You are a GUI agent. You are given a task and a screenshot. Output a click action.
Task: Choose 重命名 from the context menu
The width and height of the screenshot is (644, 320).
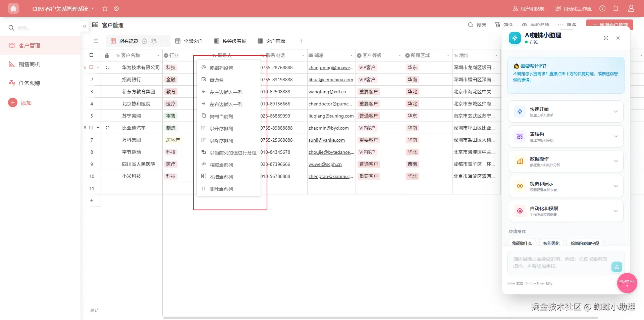coord(229,80)
